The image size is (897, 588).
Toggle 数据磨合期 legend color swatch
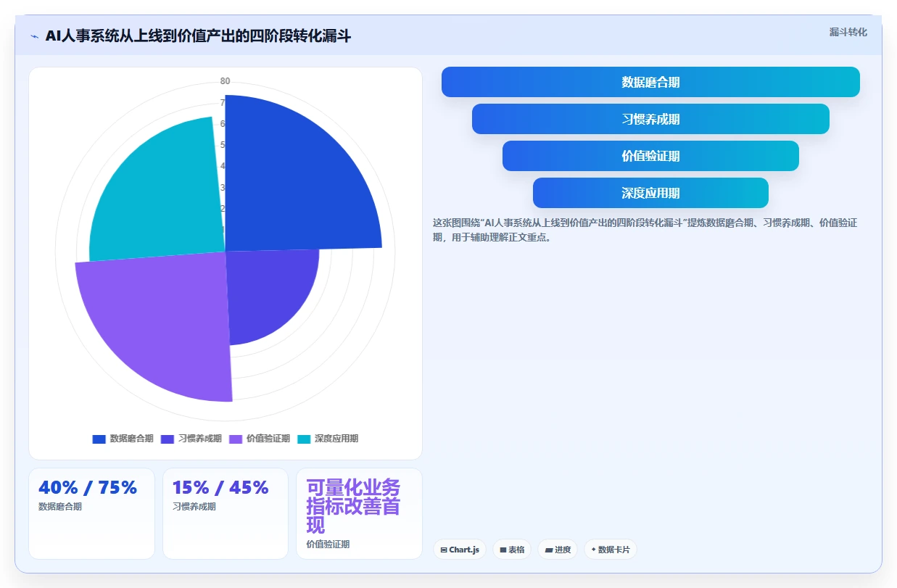pyautogui.click(x=99, y=439)
